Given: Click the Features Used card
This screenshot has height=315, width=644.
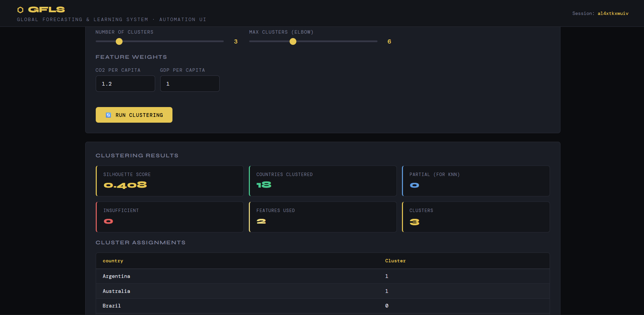Looking at the screenshot, I should (x=323, y=217).
